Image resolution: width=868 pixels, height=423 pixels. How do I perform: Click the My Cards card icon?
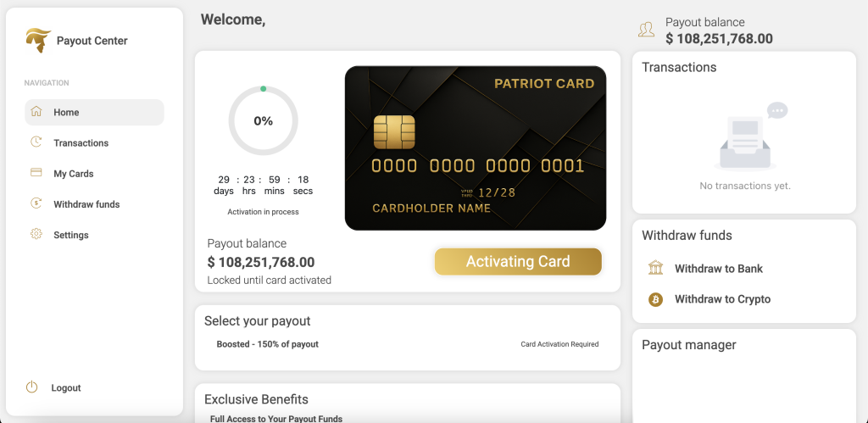point(36,173)
